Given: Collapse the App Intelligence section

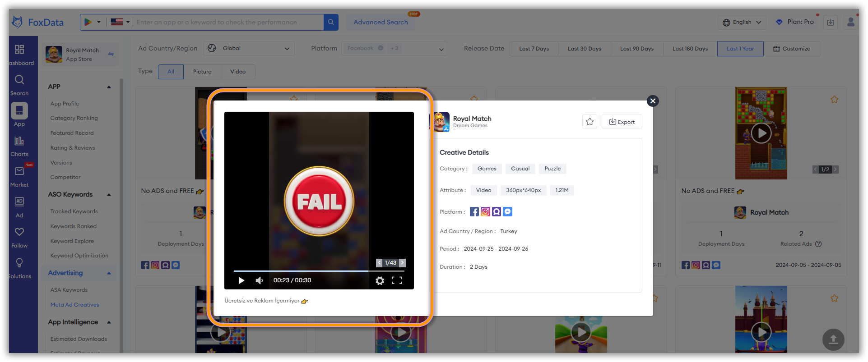Looking at the screenshot, I should 109,322.
